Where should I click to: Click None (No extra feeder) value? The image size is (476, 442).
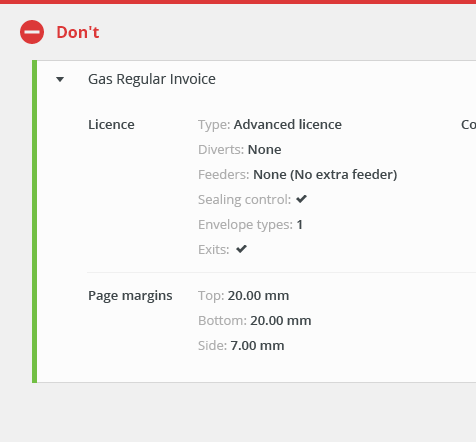coord(325,174)
